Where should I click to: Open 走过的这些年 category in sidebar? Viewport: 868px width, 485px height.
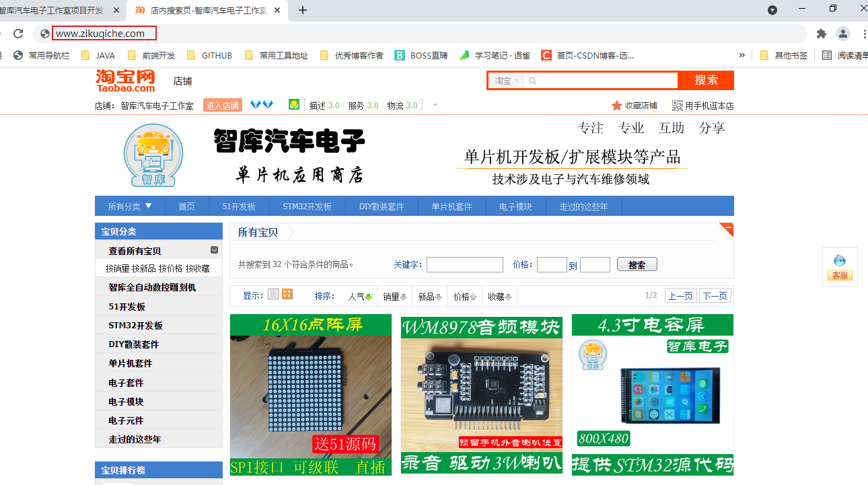click(x=135, y=439)
